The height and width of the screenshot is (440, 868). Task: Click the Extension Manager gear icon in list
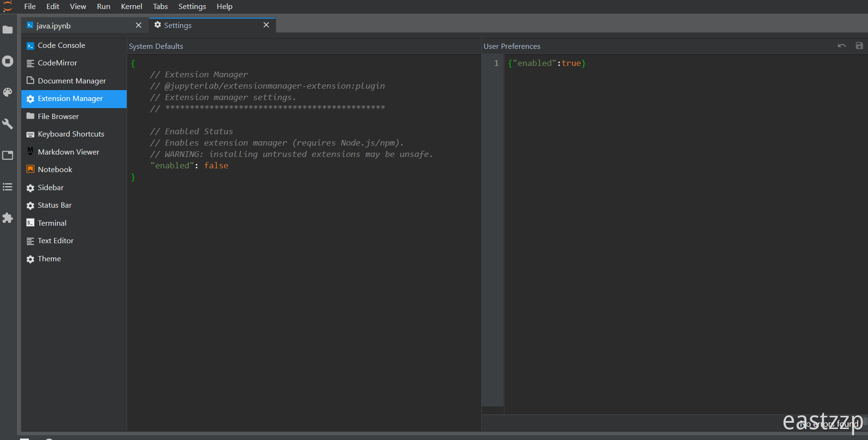[x=30, y=99]
